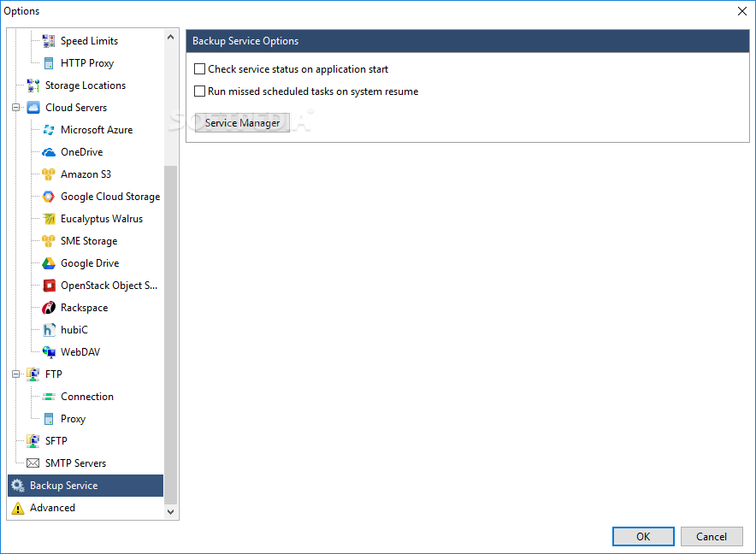Image resolution: width=756 pixels, height=554 pixels.
Task: Select OneDrive in the tree
Action: tap(82, 152)
